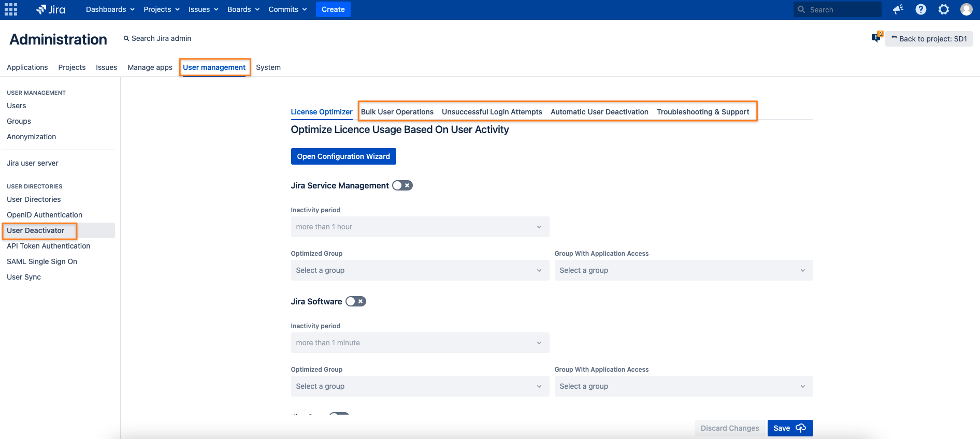
Task: Open SAML Single Sign On
Action: (42, 261)
